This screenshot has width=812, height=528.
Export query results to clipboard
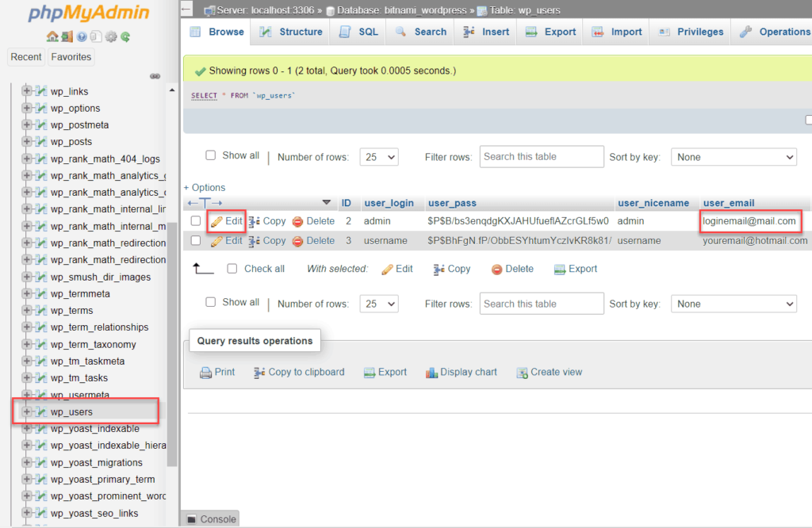299,372
